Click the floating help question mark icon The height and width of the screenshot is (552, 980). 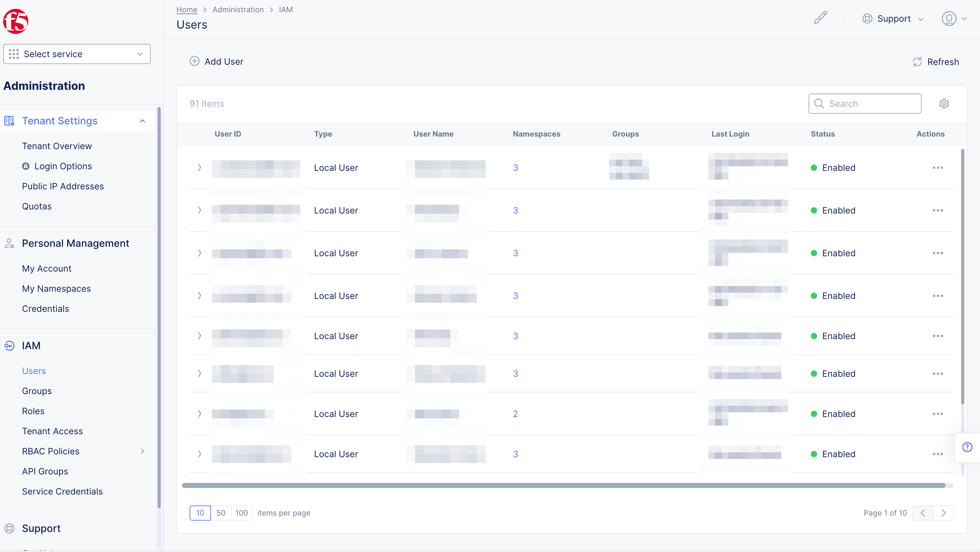(967, 447)
